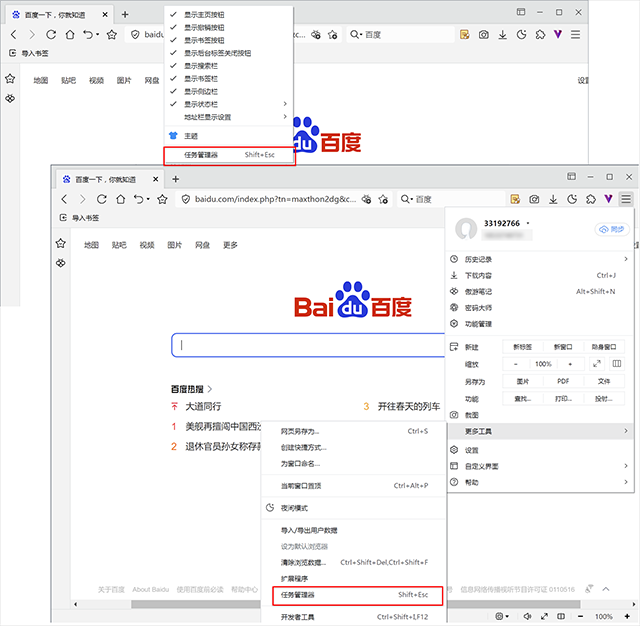Click hamburger menu icon in back window
The height and width of the screenshot is (626, 640).
pos(576,35)
